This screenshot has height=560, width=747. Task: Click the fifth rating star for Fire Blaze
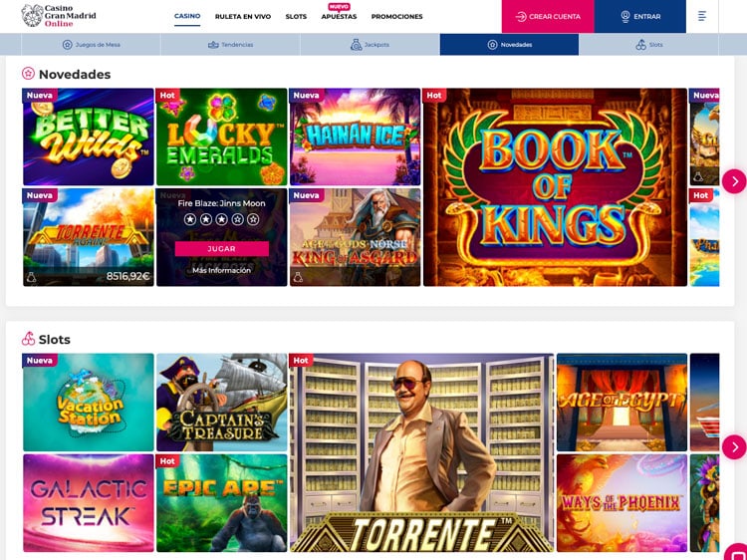click(253, 219)
